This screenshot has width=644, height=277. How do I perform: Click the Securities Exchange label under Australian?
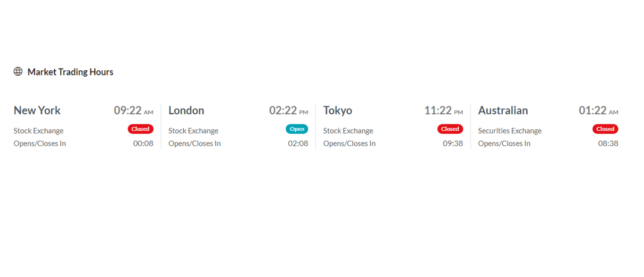(510, 131)
